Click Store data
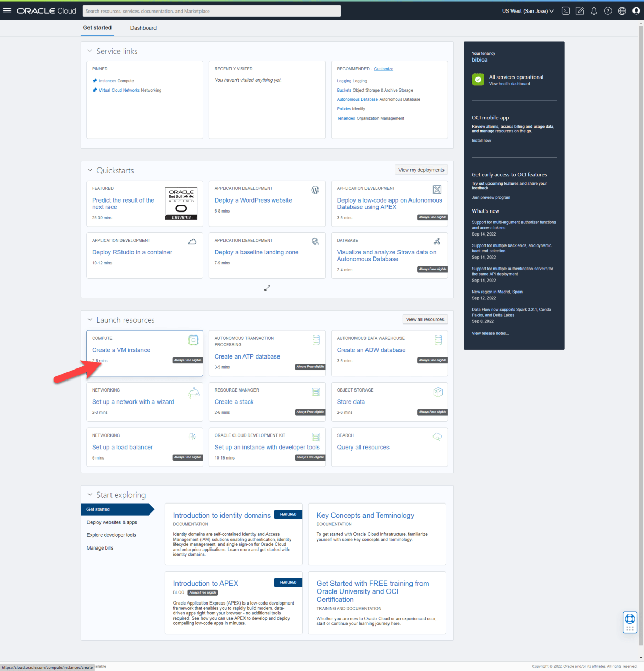This screenshot has width=644, height=671. coord(351,402)
